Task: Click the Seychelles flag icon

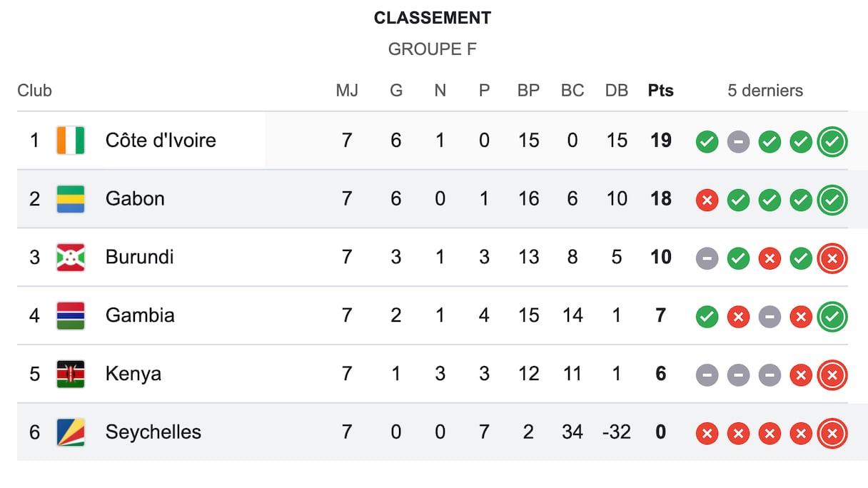Action: [71, 432]
